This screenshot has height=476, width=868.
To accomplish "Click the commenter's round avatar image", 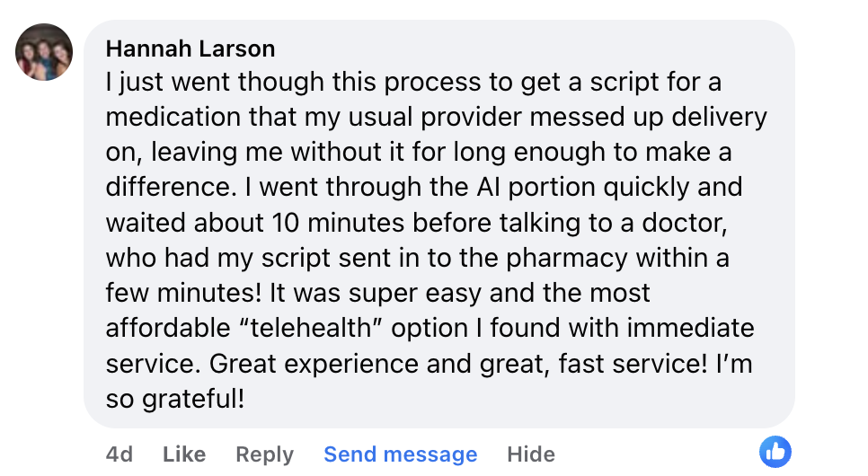I will tap(44, 52).
